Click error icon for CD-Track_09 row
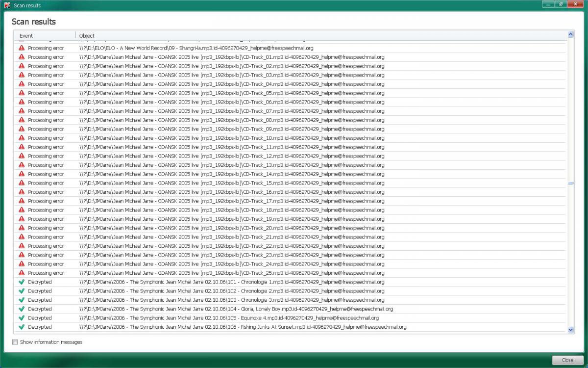This screenshot has width=588, height=368. [x=22, y=129]
